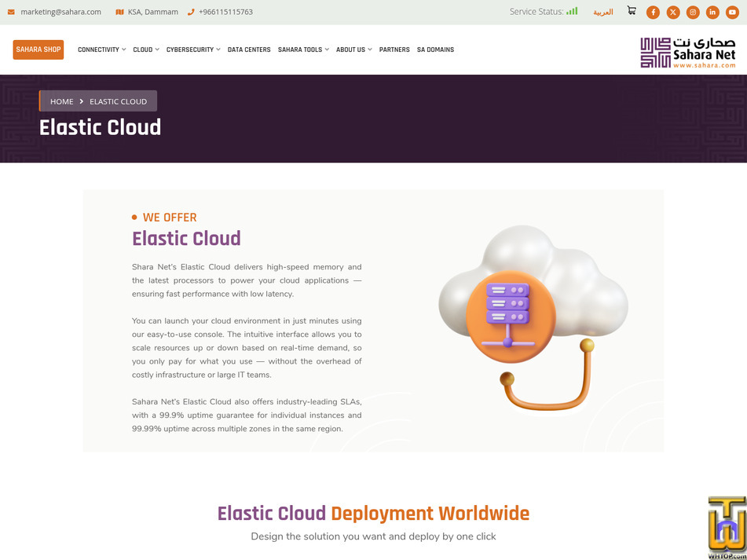The image size is (747, 560).
Task: Click the phone handset icon
Action: pos(191,12)
